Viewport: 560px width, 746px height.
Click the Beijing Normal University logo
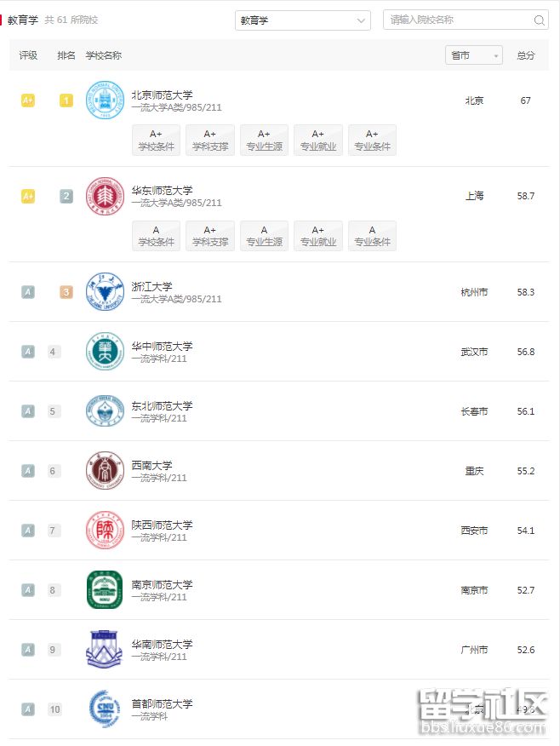point(104,100)
